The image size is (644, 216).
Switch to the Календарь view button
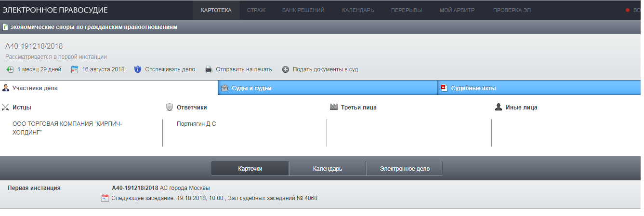pyautogui.click(x=327, y=169)
